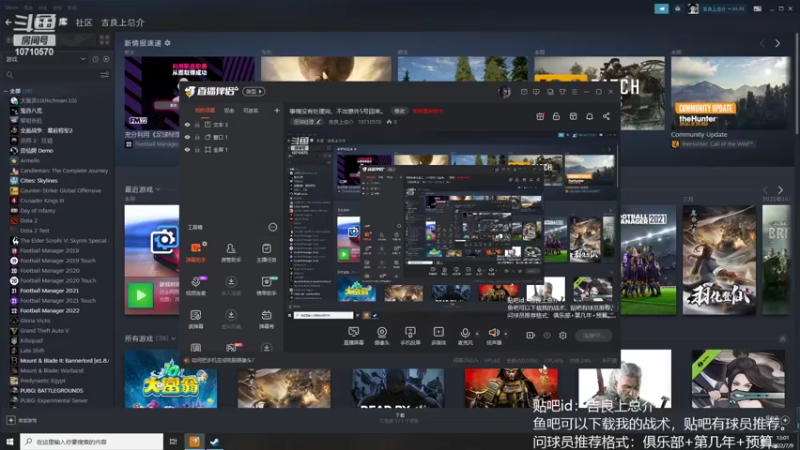Open Steam library filter settings icon
The height and width of the screenshot is (450, 800).
(x=105, y=75)
